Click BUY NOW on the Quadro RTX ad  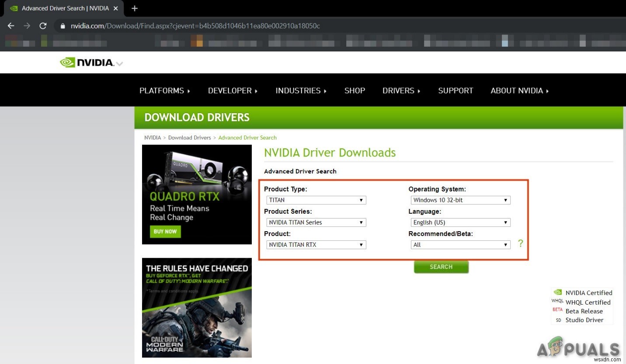[165, 231]
